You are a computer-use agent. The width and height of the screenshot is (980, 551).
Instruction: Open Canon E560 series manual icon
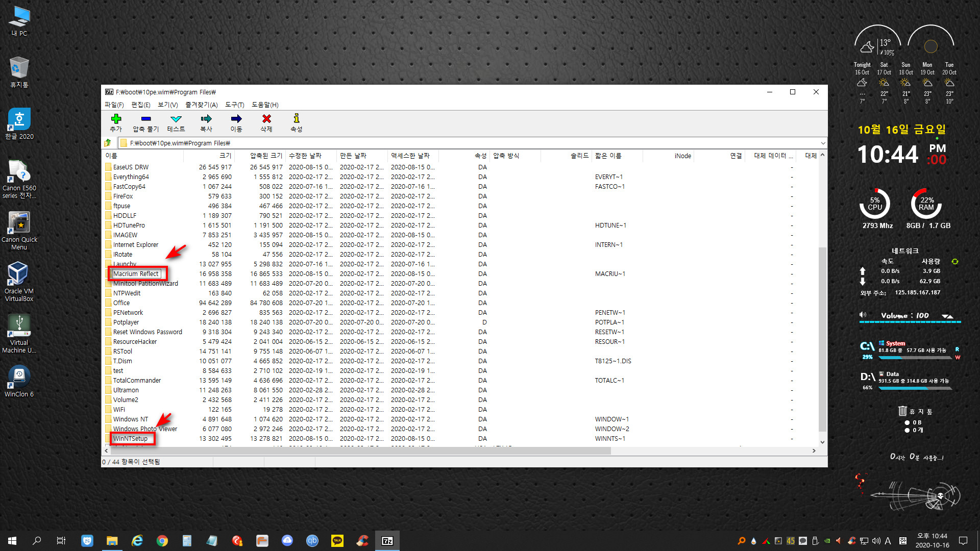pos(19,179)
